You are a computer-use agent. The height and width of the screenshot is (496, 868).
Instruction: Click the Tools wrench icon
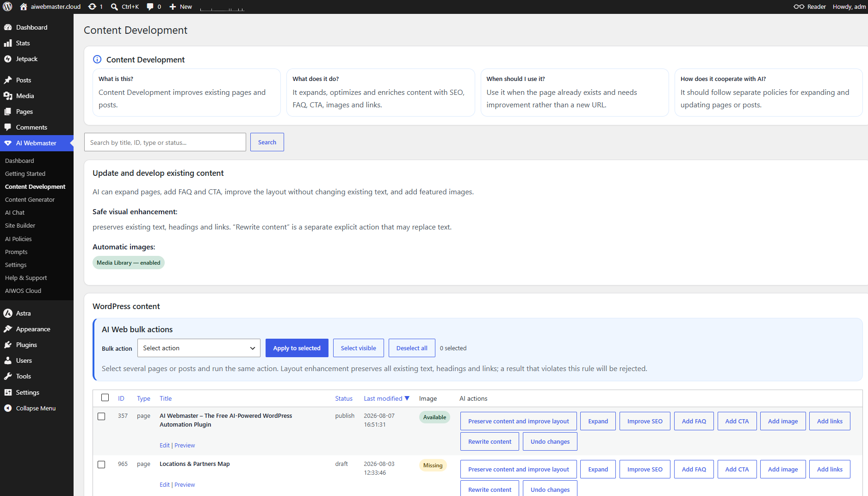[8, 376]
